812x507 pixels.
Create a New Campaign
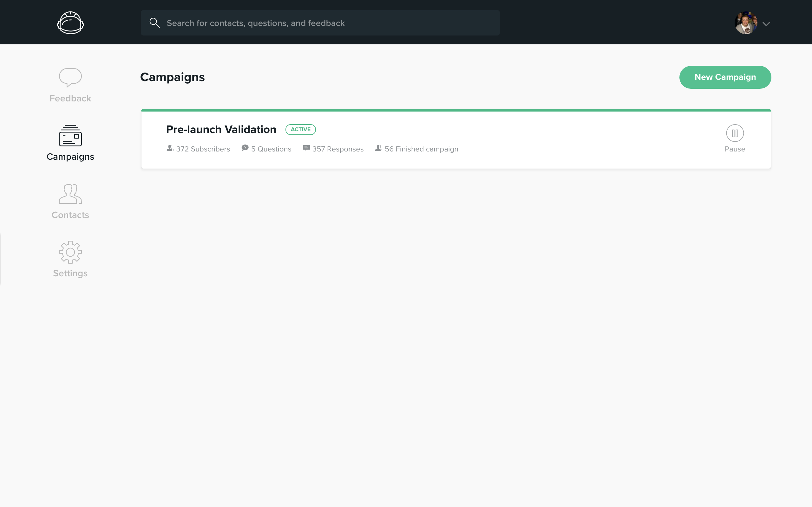point(725,77)
